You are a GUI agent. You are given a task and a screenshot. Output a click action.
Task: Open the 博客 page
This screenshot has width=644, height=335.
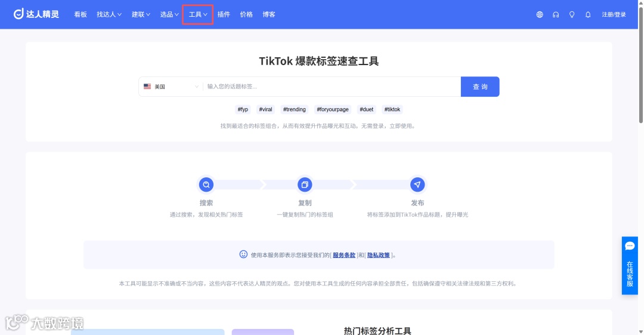269,14
